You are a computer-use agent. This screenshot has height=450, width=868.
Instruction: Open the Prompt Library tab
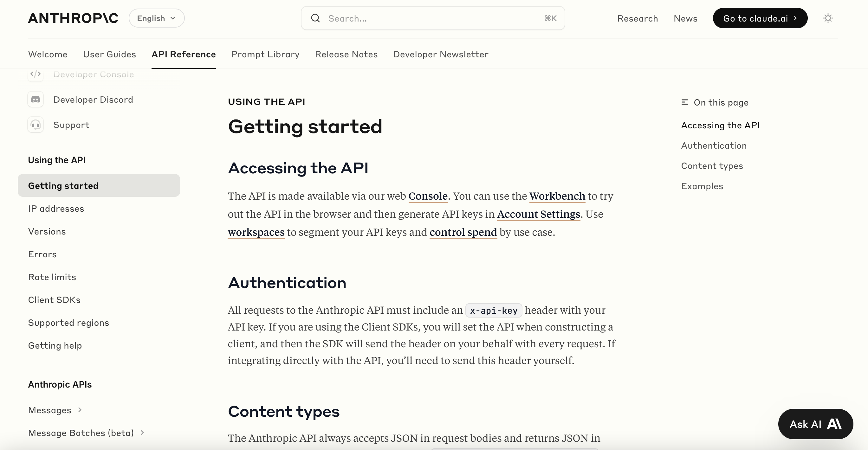click(266, 54)
